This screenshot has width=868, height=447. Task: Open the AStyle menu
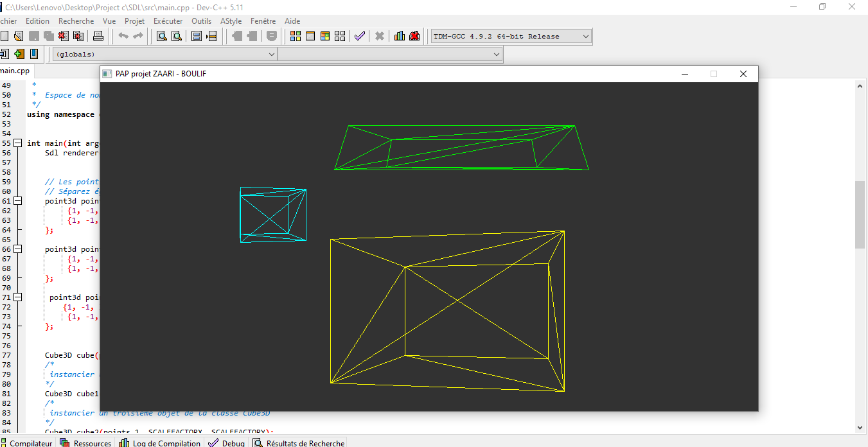231,21
